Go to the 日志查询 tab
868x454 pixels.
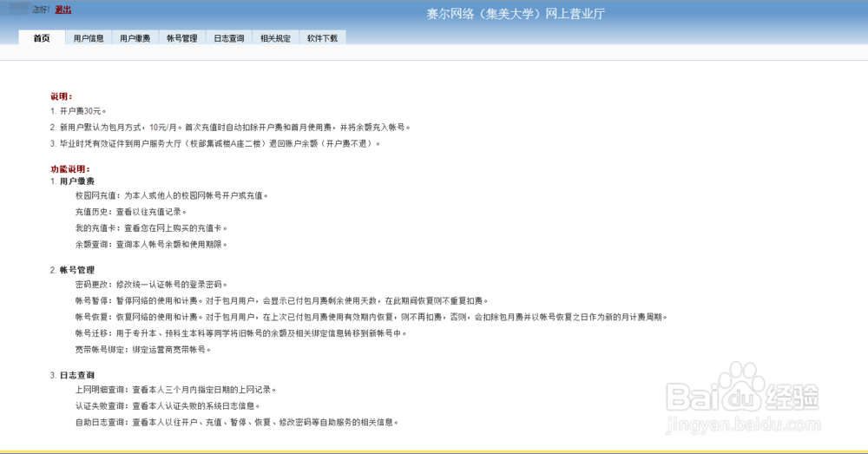(229, 37)
